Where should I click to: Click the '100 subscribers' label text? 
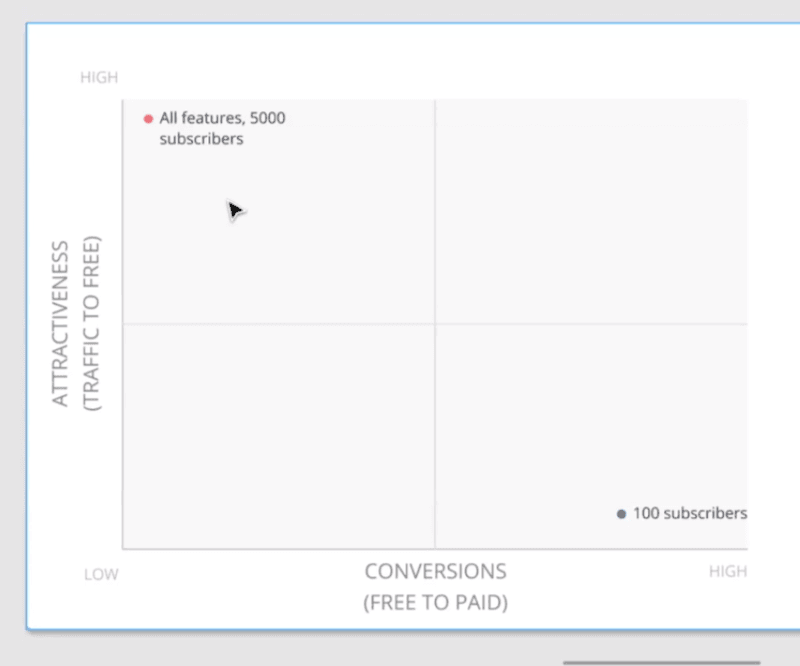click(x=688, y=513)
